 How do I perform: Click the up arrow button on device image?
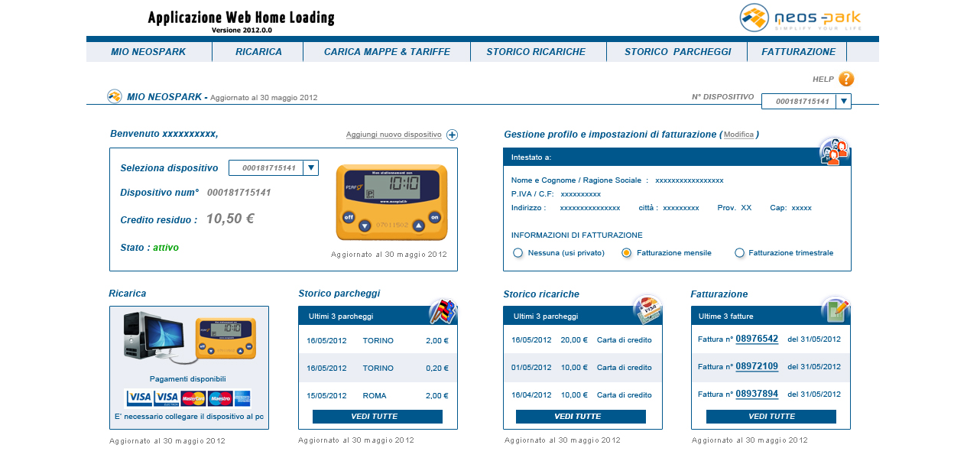click(x=418, y=226)
